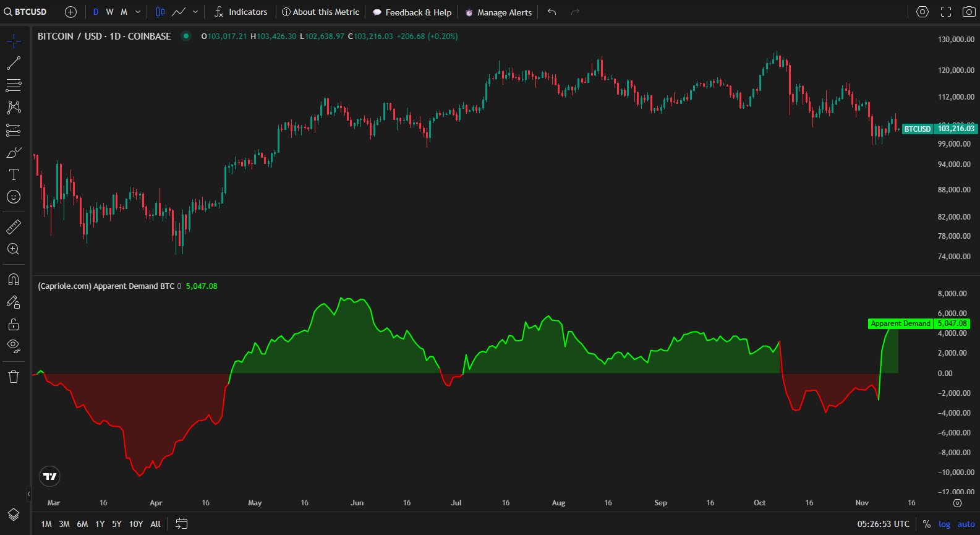Toggle logarithmic scale
The image size is (980, 535).
coord(944,524)
